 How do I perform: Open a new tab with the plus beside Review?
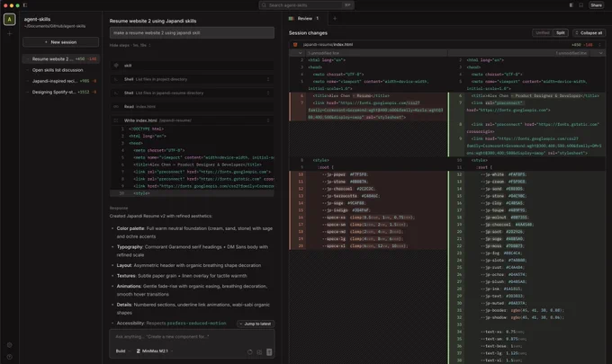point(335,18)
